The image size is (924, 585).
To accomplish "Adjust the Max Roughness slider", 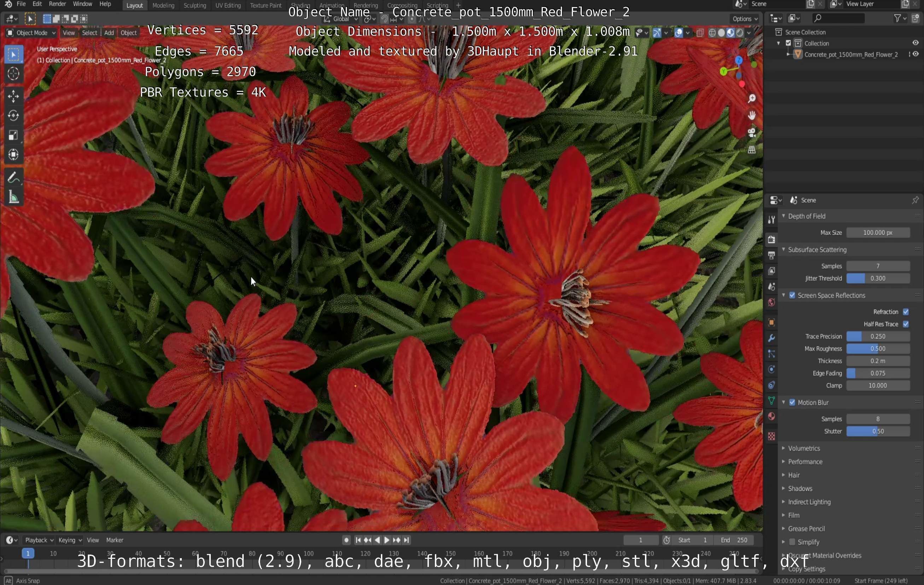I will point(878,348).
